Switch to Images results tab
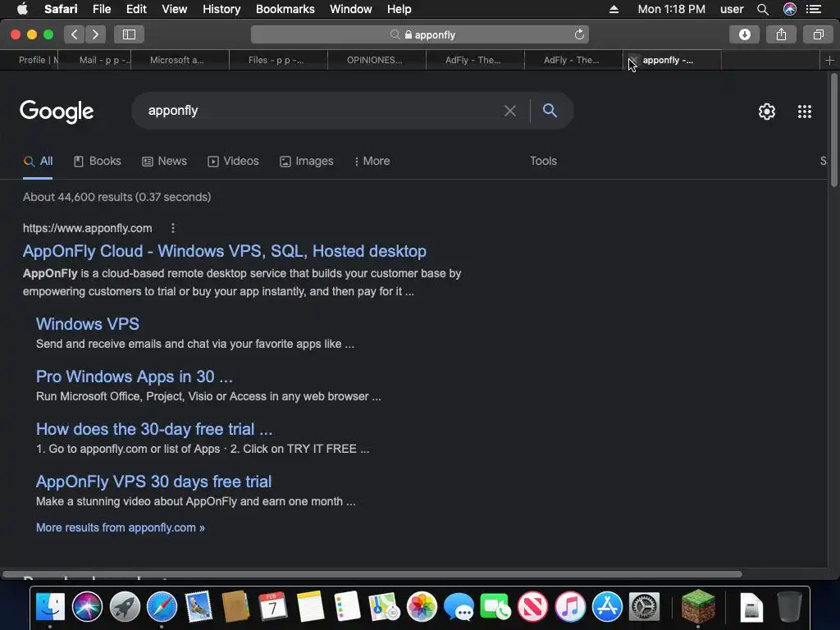 (x=307, y=162)
